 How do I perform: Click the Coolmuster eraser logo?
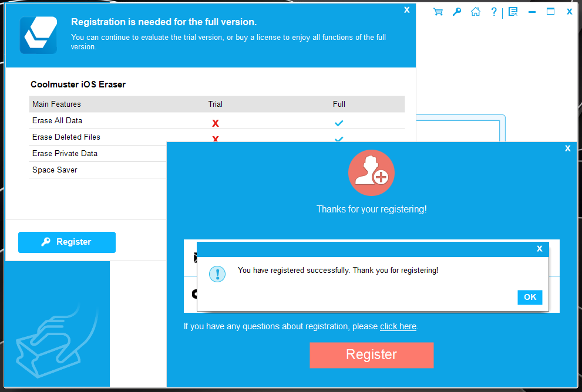pyautogui.click(x=39, y=35)
